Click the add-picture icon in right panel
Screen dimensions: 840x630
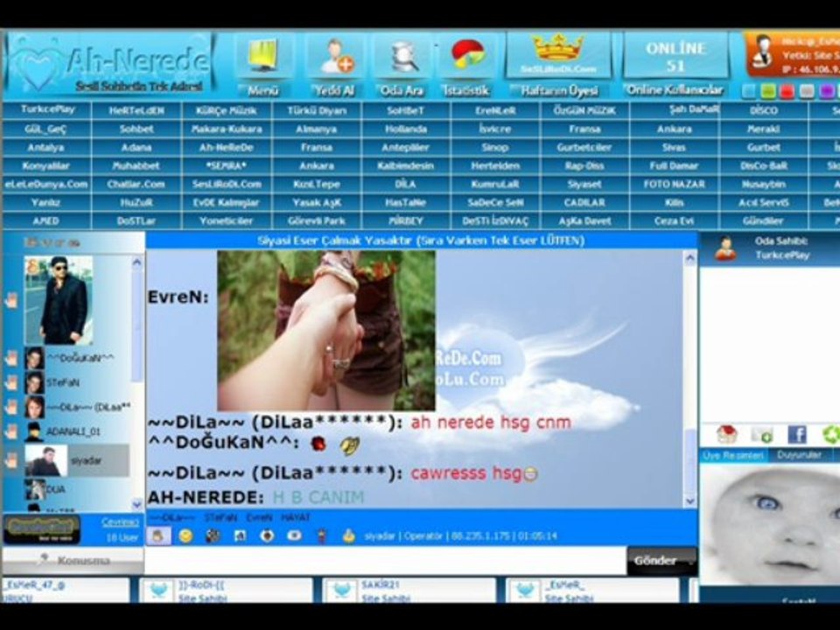pos(762,434)
